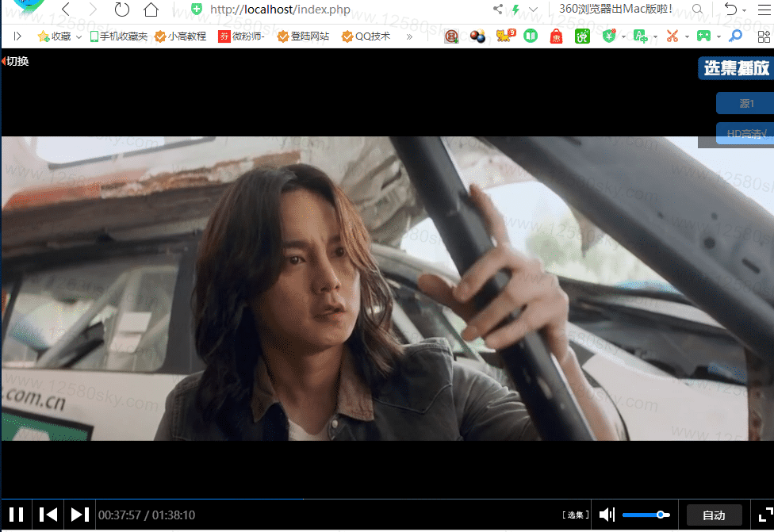Open 手机收藏夹 bookmark folder
774x532 pixels.
pyautogui.click(x=118, y=36)
